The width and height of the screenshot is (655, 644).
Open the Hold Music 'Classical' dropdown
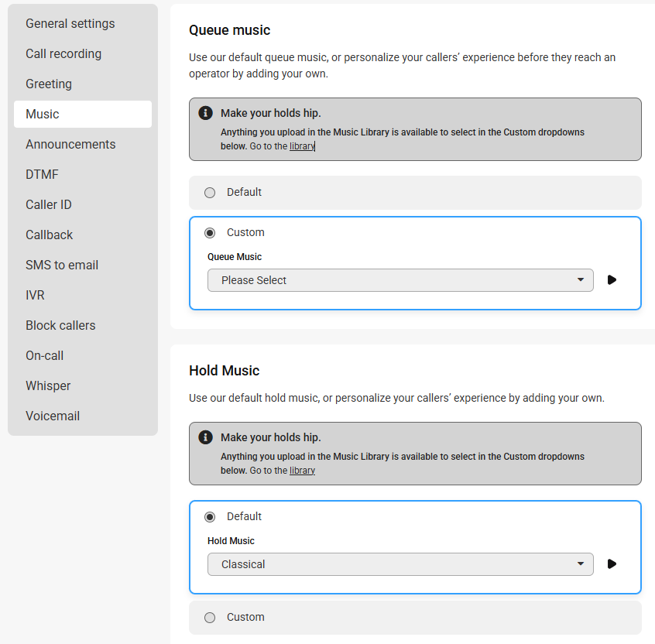[x=400, y=564]
